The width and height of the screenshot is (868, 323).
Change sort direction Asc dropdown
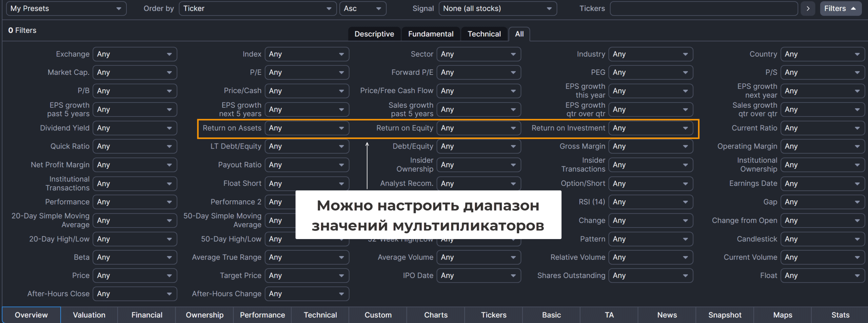(x=362, y=8)
